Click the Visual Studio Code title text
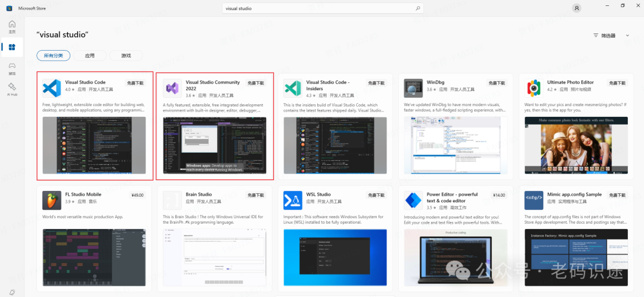The height and width of the screenshot is (297, 644). tap(86, 82)
